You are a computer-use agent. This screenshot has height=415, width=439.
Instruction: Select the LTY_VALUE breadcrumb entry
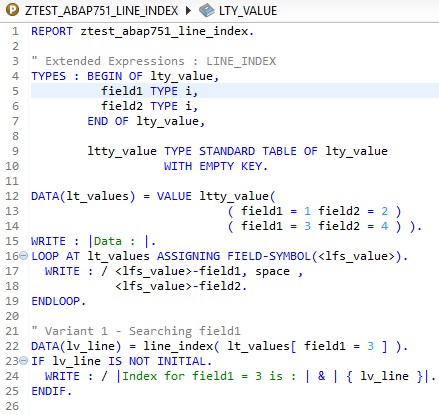pos(248,11)
